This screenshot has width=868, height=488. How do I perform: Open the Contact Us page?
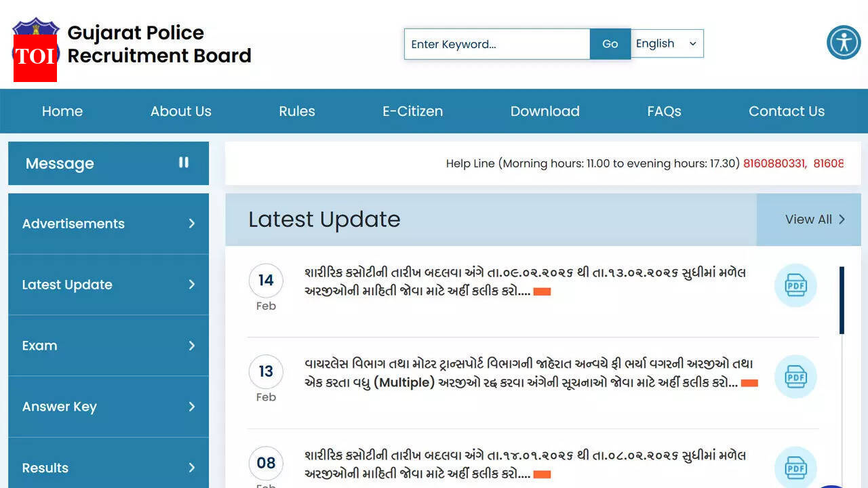click(786, 111)
